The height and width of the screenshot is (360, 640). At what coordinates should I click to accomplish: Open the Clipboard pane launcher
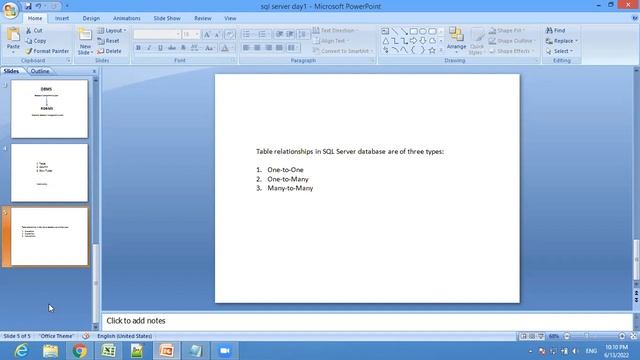pyautogui.click(x=69, y=60)
